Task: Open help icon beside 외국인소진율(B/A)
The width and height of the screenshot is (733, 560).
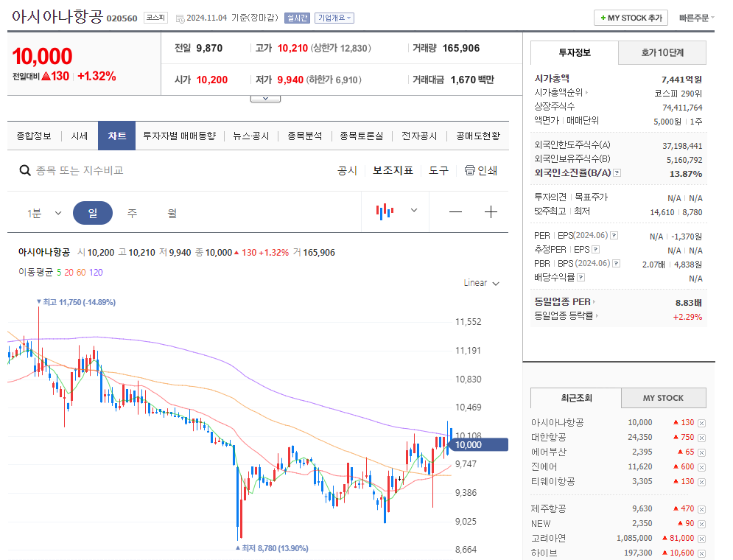Action: click(617, 173)
